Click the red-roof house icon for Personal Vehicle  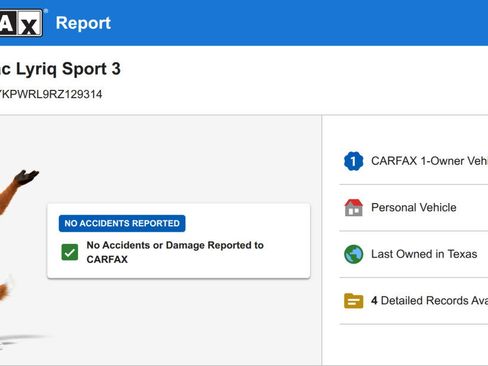(353, 208)
